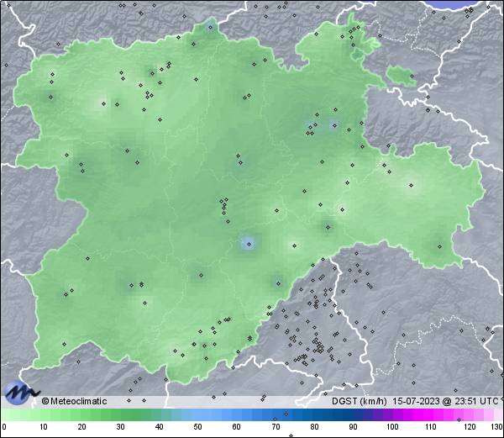The image size is (504, 438).
Task: Click the light green color band above 10
Action: point(43,414)
